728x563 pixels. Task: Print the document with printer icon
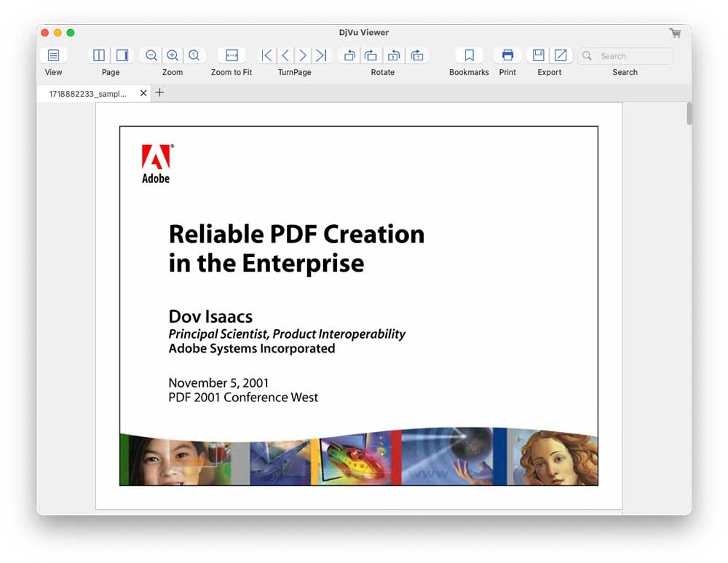508,56
